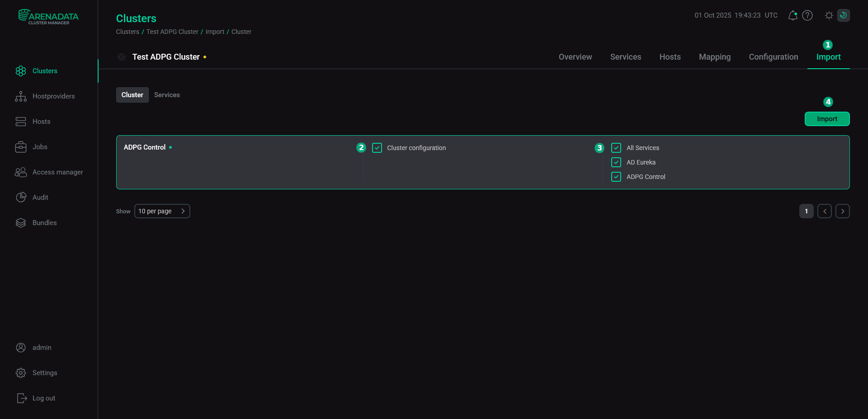
Task: Select page 1 in pagination
Action: 807,211
